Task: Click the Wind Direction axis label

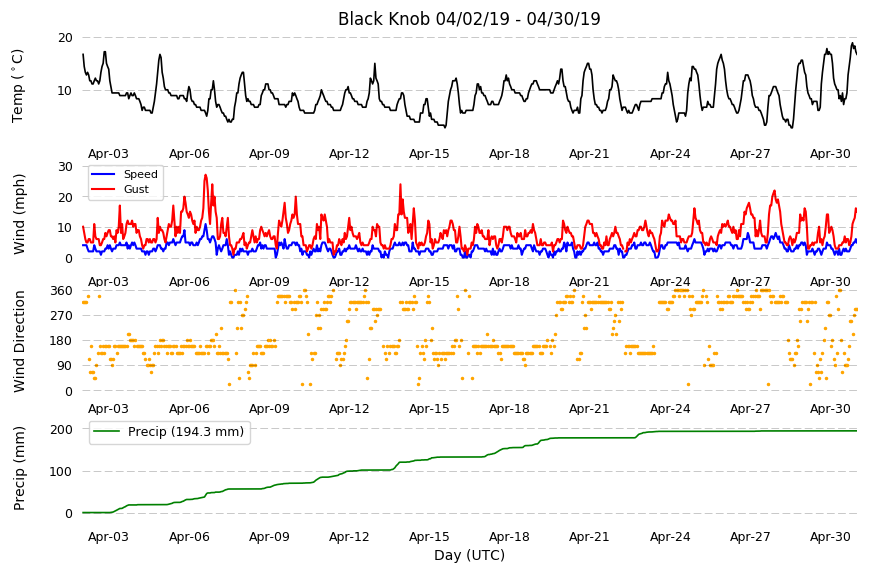Action: coord(19,342)
